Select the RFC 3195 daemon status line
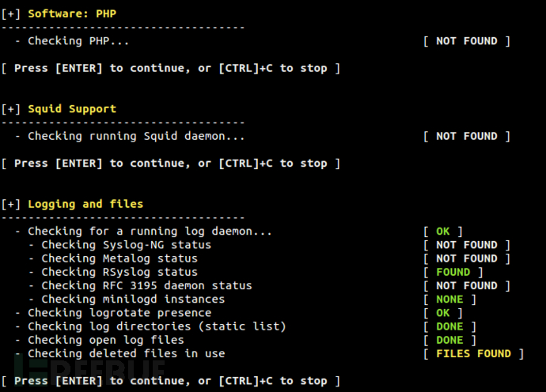 point(146,285)
